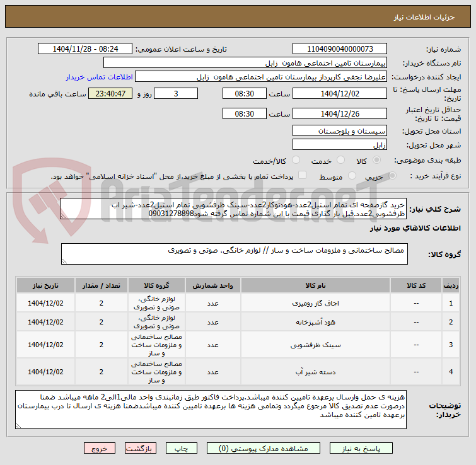Open مشاهده مدارک پیوستی (0) button
This screenshot has height=465, width=476.
(263, 448)
